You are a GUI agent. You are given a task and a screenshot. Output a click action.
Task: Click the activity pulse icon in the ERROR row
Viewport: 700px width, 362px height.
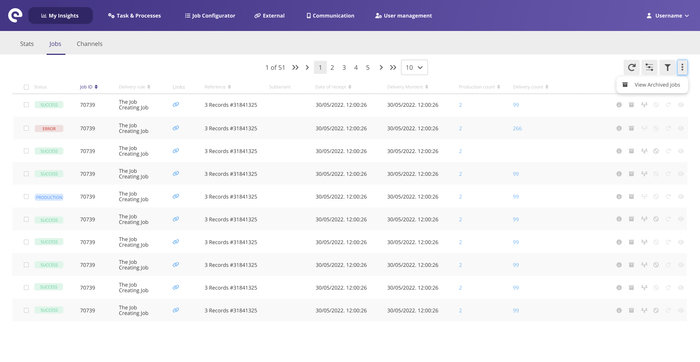click(x=644, y=128)
